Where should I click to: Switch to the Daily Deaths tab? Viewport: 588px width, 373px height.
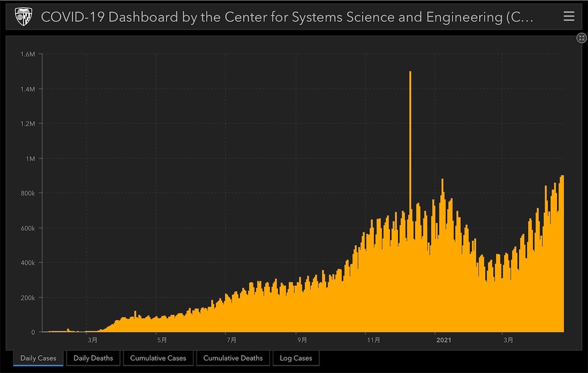93,358
